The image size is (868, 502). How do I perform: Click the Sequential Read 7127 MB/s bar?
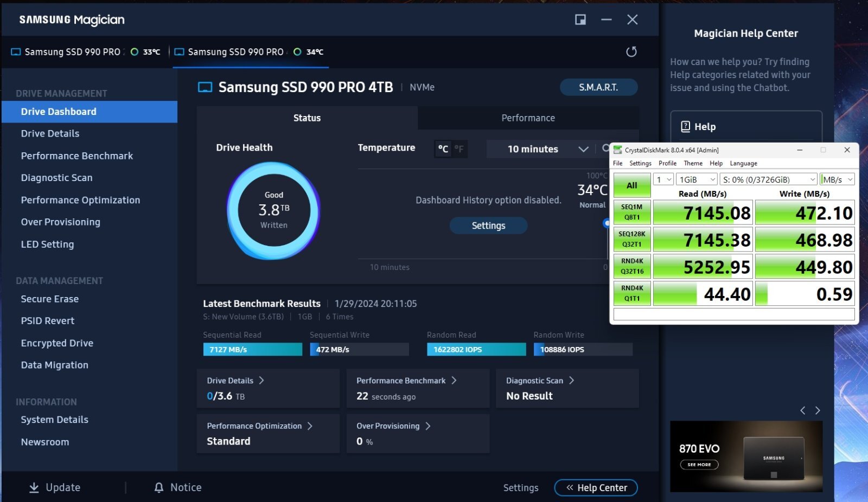[x=253, y=350]
